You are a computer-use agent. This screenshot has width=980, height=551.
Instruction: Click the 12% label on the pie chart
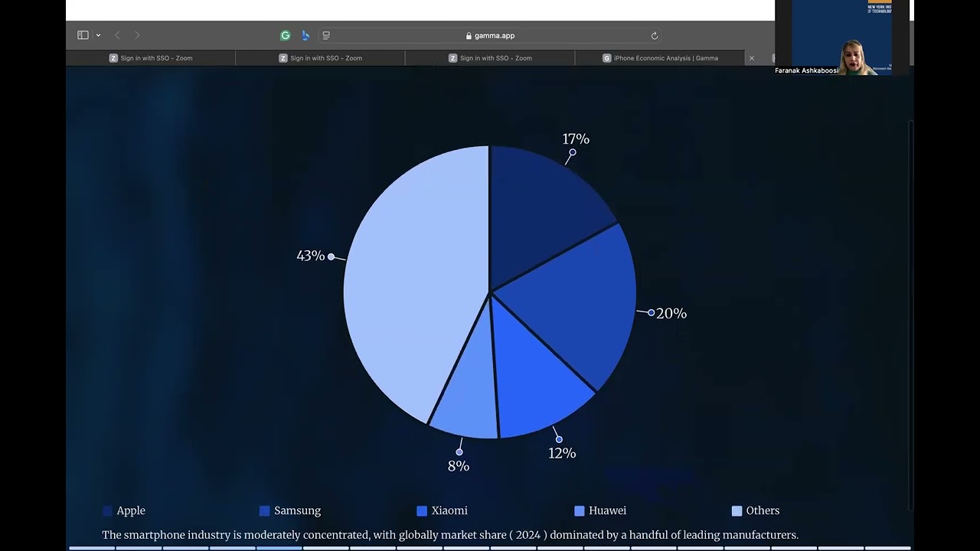[x=562, y=453]
